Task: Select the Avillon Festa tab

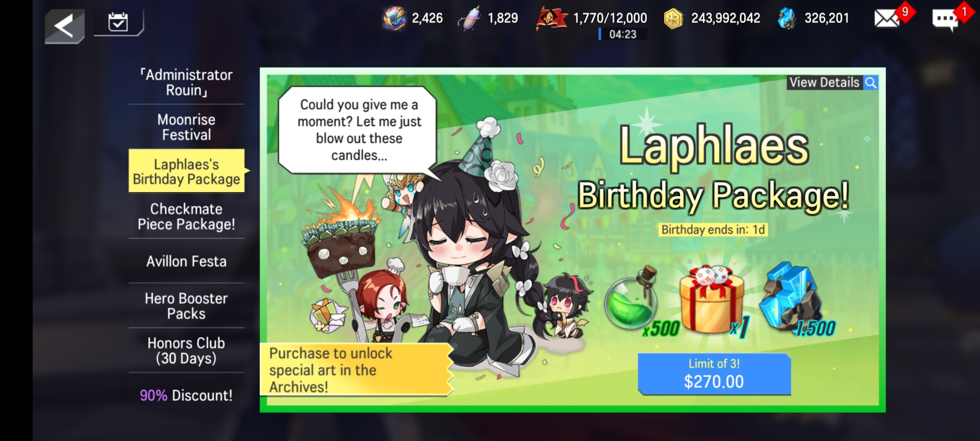Action: (187, 261)
